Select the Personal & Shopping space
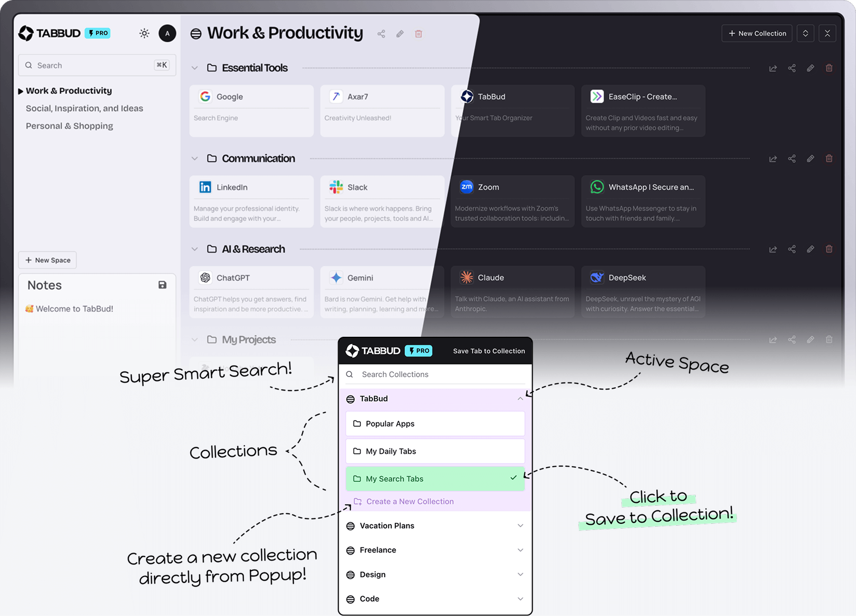This screenshot has height=616, width=856. pos(69,126)
